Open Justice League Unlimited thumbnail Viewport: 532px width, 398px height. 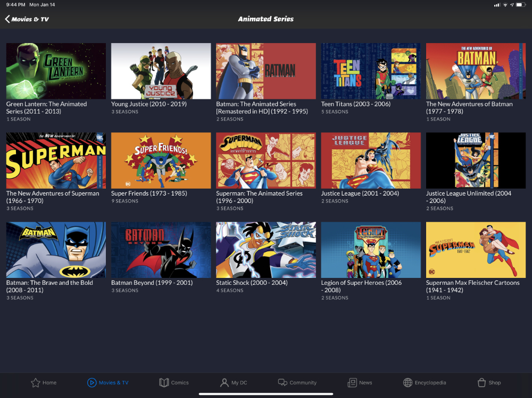point(476,160)
